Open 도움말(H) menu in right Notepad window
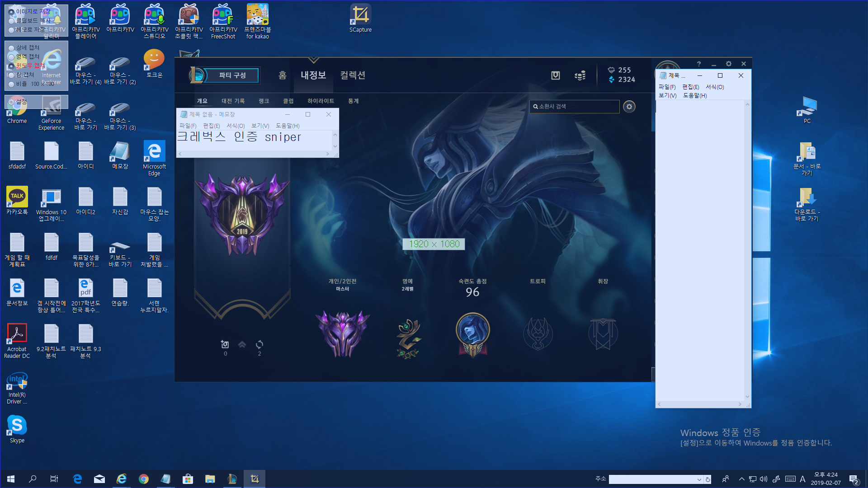 [695, 95]
